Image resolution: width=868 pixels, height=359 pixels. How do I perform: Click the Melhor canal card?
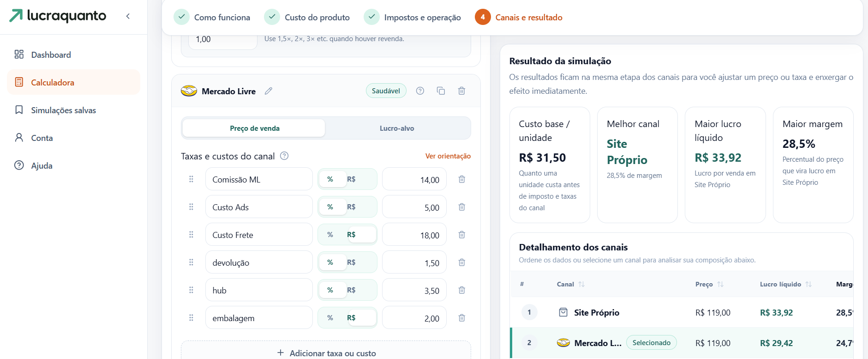point(637,165)
